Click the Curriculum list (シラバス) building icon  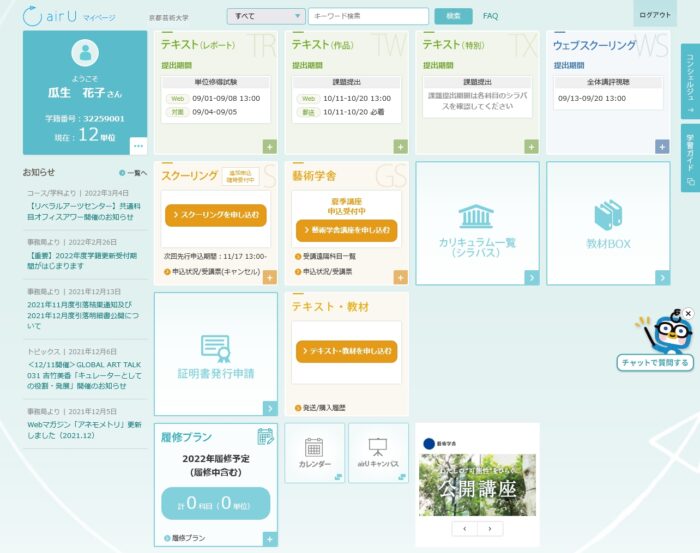(x=475, y=216)
